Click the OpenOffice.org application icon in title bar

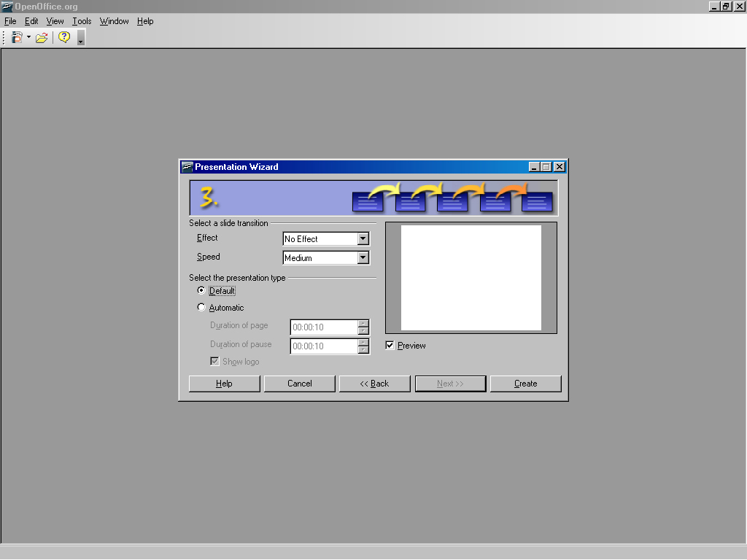tap(7, 7)
